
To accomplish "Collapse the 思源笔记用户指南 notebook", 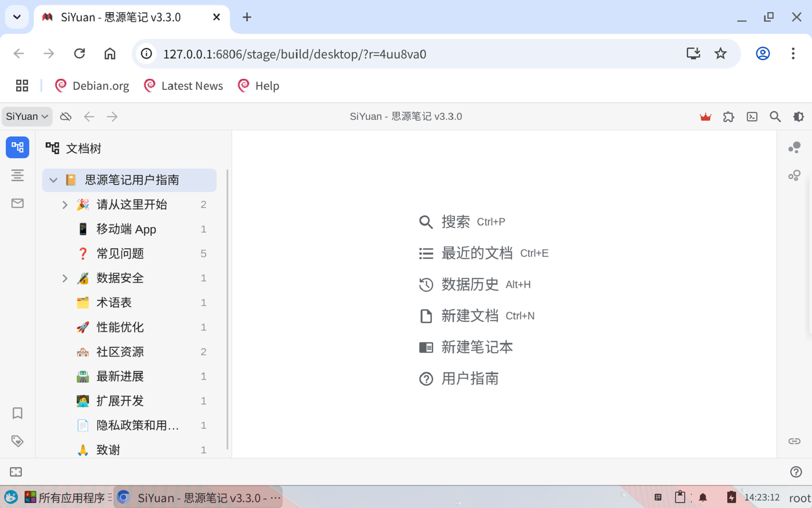I will 53,180.
